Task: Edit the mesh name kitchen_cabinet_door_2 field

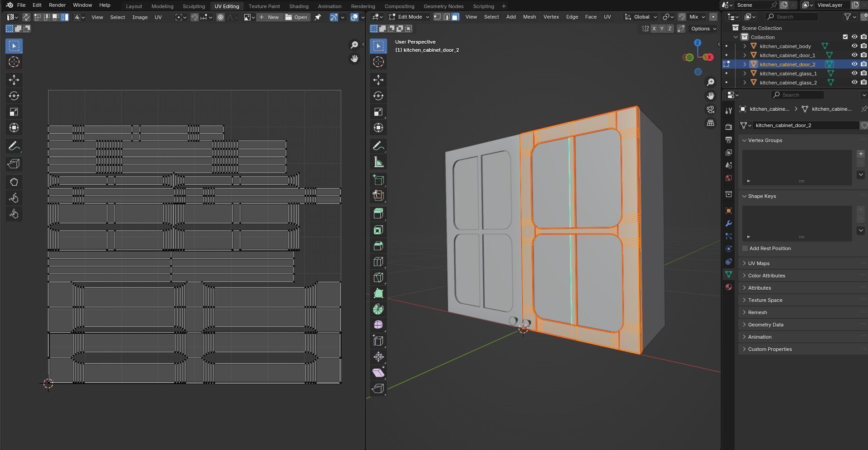Action: pos(805,125)
